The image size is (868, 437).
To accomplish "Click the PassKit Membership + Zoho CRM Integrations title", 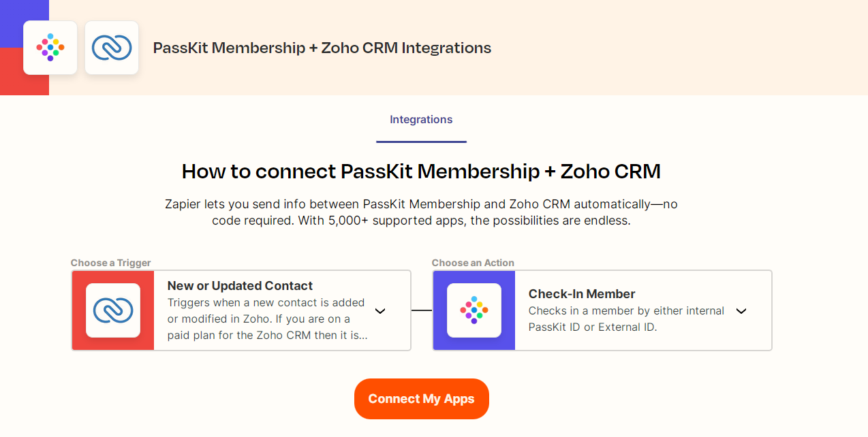I will point(322,48).
